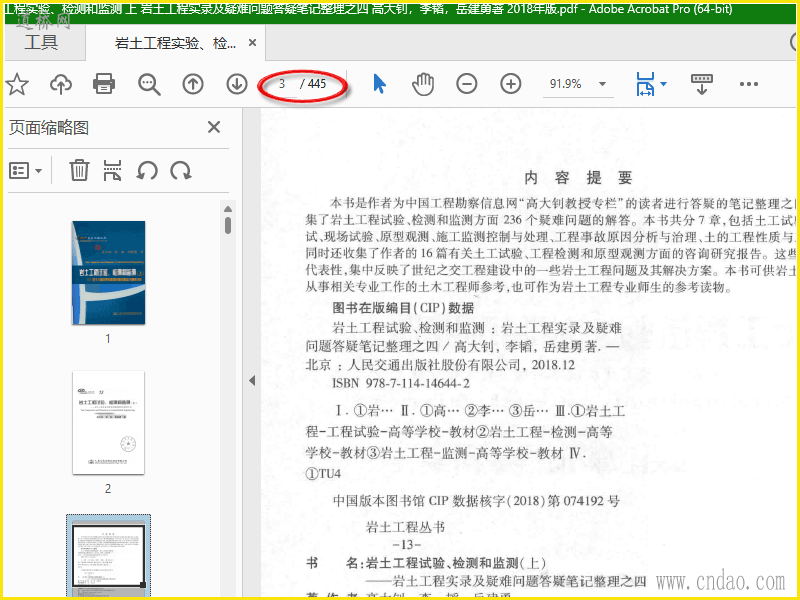Rotate page counterclockwise
Viewport: 800px width, 600px height.
[x=147, y=170]
